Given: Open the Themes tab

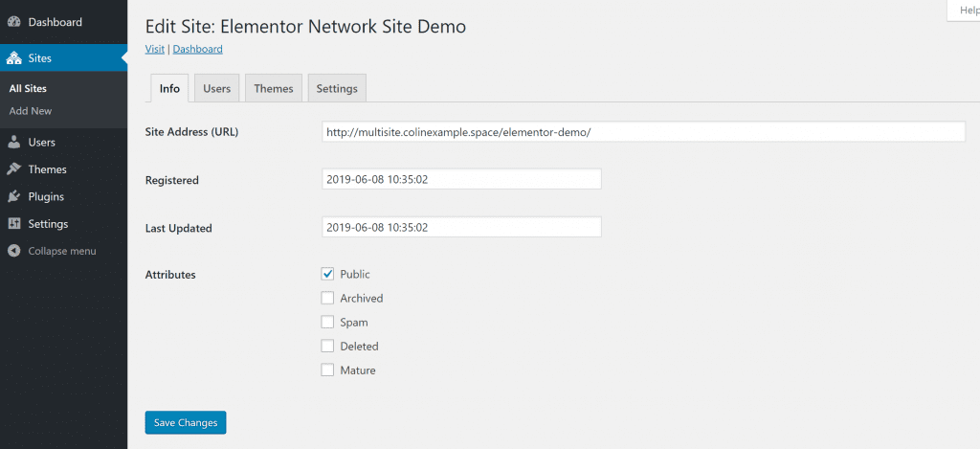Looking at the screenshot, I should tap(274, 88).
